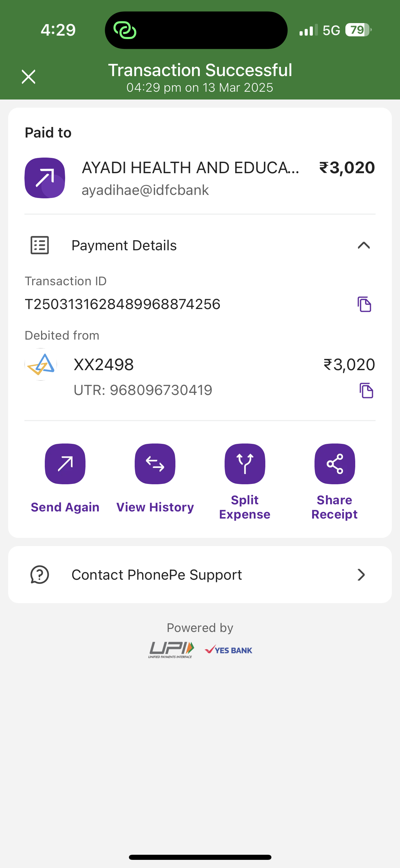Tap the support question mark icon
400x868 pixels.
(x=40, y=575)
